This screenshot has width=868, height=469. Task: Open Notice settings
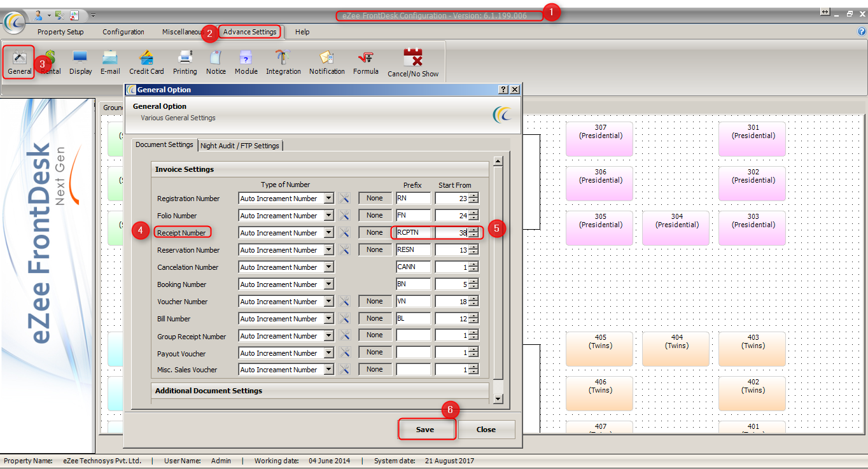216,62
